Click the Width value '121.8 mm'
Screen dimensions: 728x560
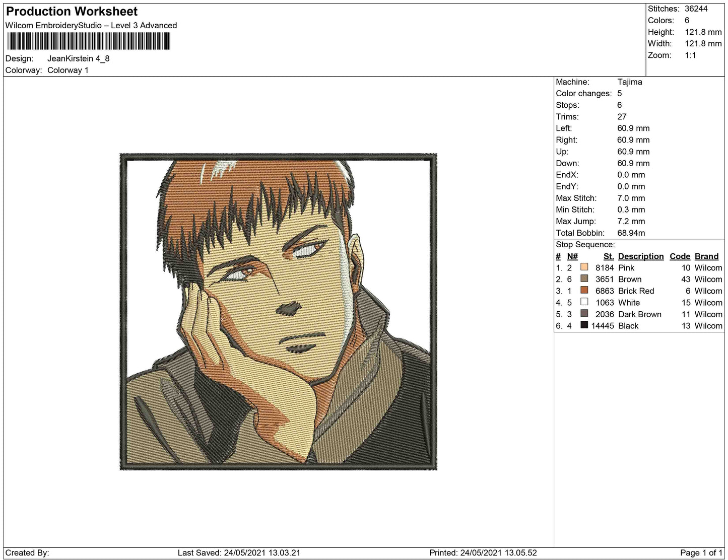[x=703, y=43]
